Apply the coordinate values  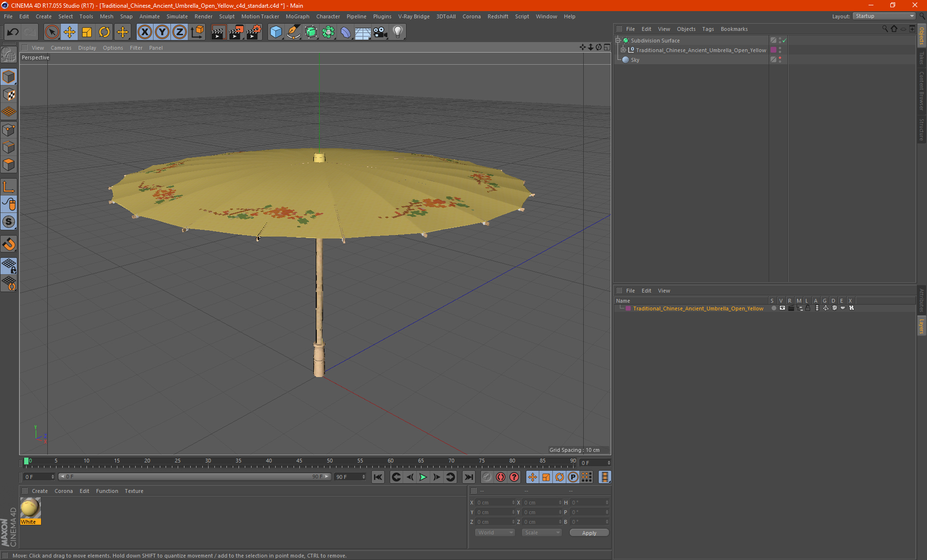pyautogui.click(x=589, y=533)
